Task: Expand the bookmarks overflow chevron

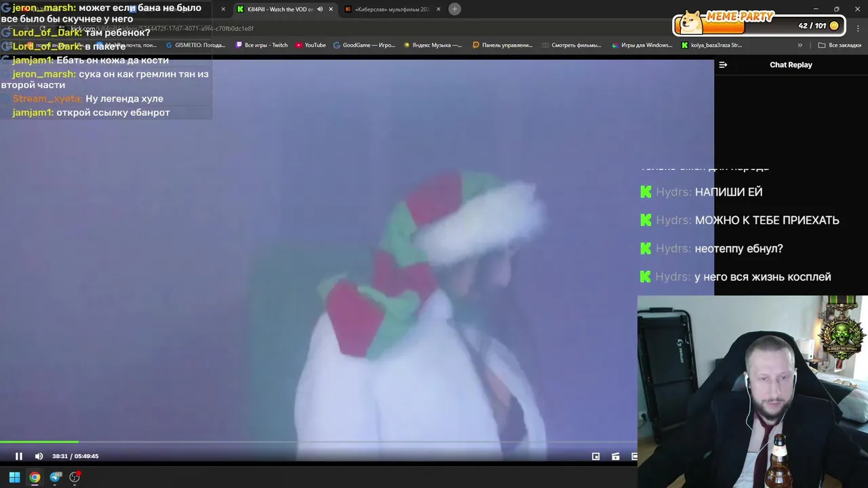Action: pyautogui.click(x=800, y=45)
